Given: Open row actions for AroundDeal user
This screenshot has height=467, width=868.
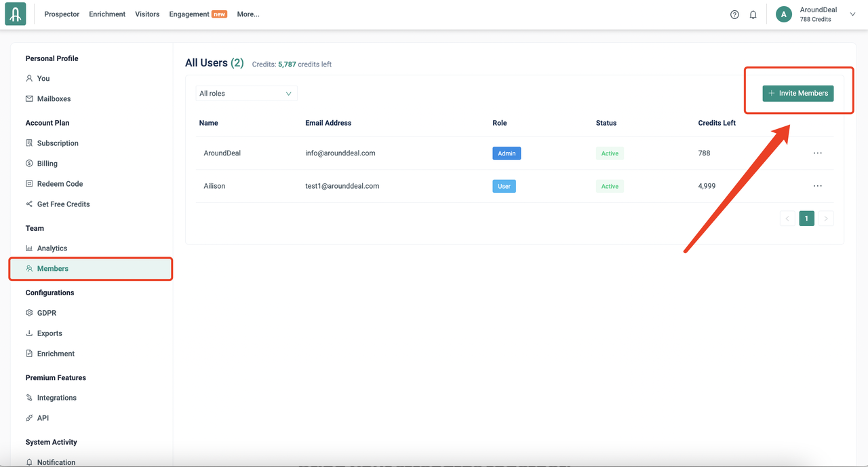Looking at the screenshot, I should point(817,153).
